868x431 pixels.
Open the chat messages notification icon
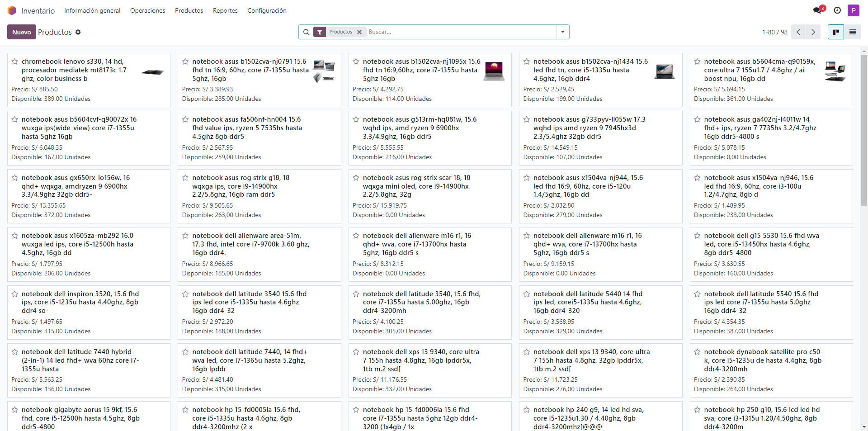click(x=817, y=10)
